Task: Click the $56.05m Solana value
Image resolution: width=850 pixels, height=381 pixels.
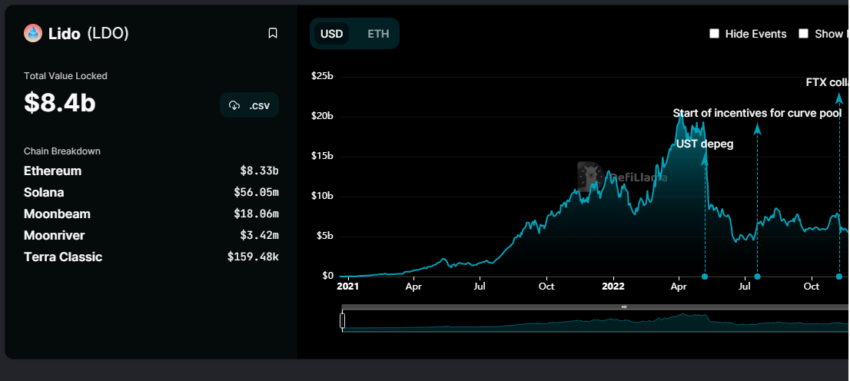Action: pos(256,192)
